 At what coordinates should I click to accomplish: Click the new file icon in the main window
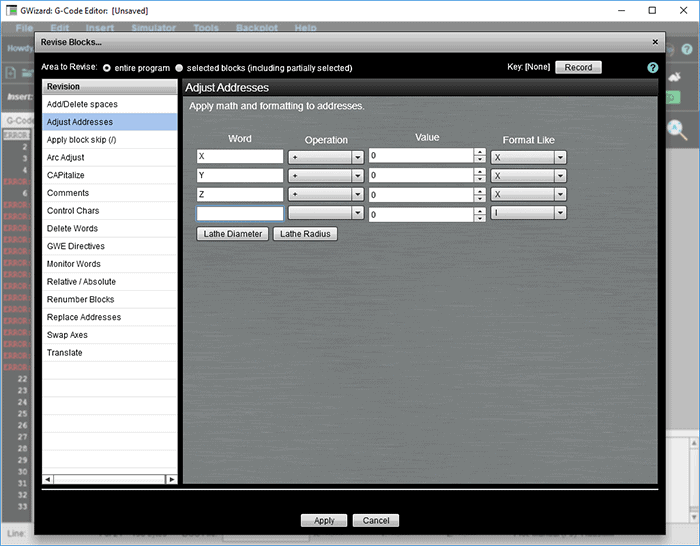[x=11, y=72]
